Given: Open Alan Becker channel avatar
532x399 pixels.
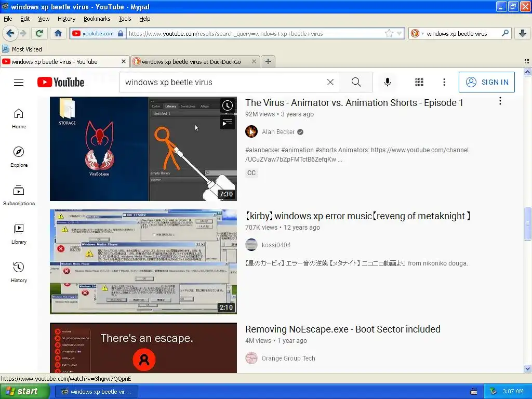Looking at the screenshot, I should tap(251, 131).
